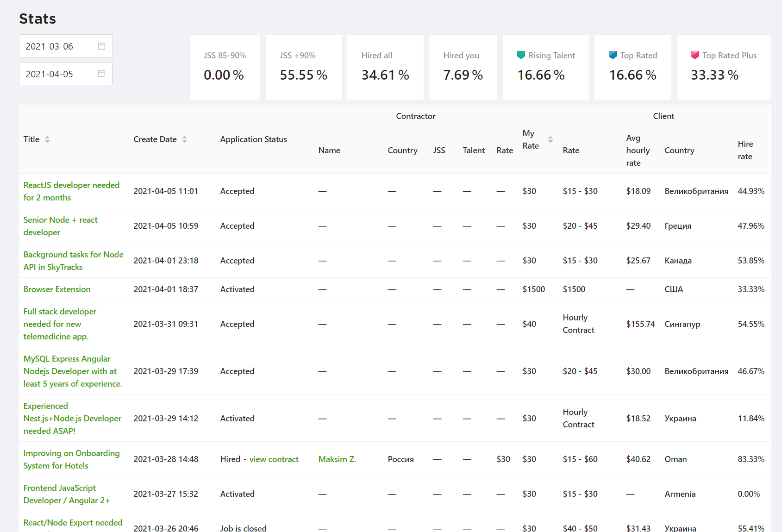Open the 'Browser Extension' job link
Screen dimensions: 782x532
pyautogui.click(x=57, y=289)
